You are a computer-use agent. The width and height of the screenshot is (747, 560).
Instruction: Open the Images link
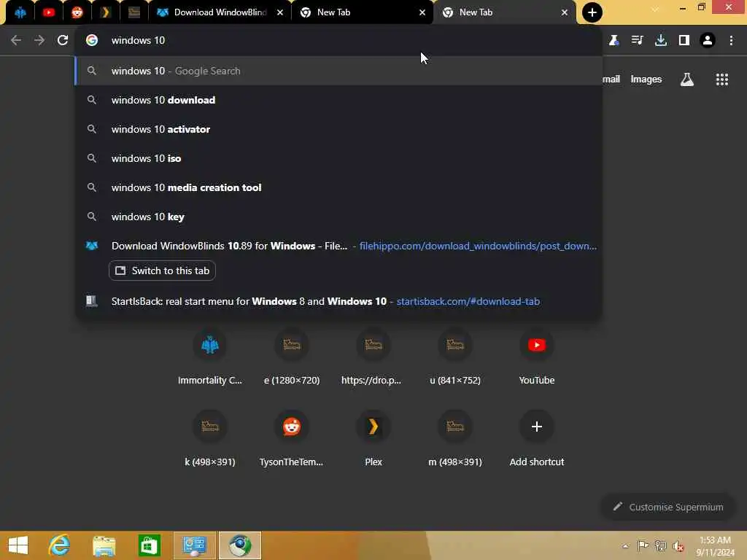click(646, 79)
